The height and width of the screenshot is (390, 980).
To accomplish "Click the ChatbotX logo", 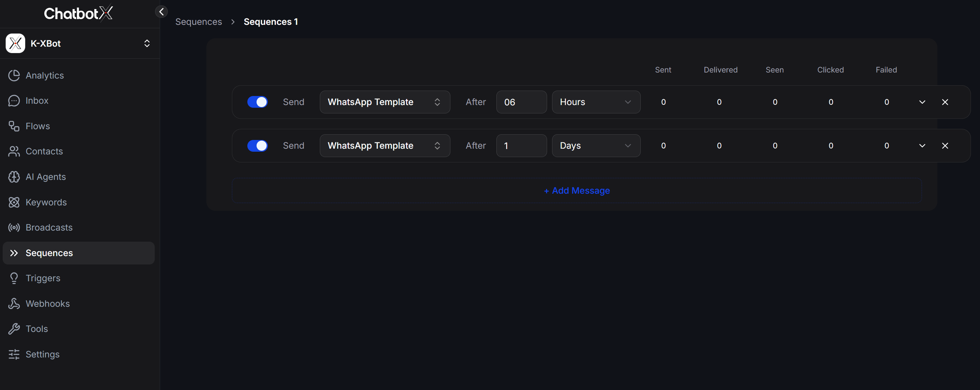I will coord(79,13).
